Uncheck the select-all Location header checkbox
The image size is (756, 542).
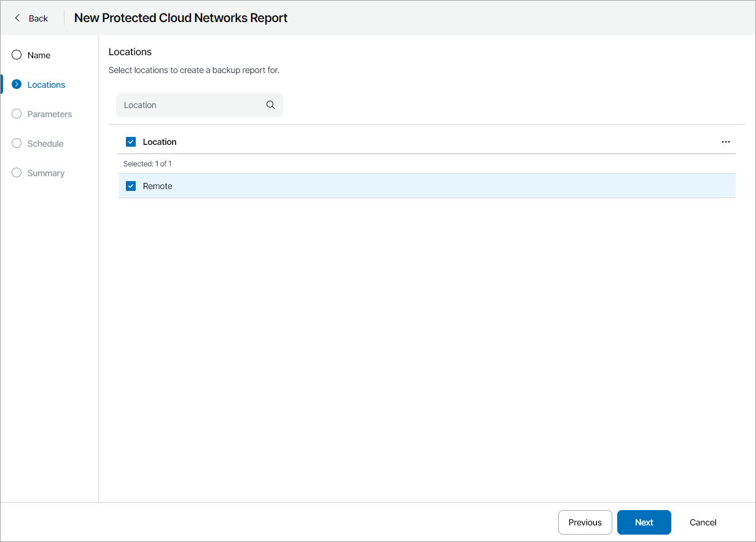click(x=131, y=142)
